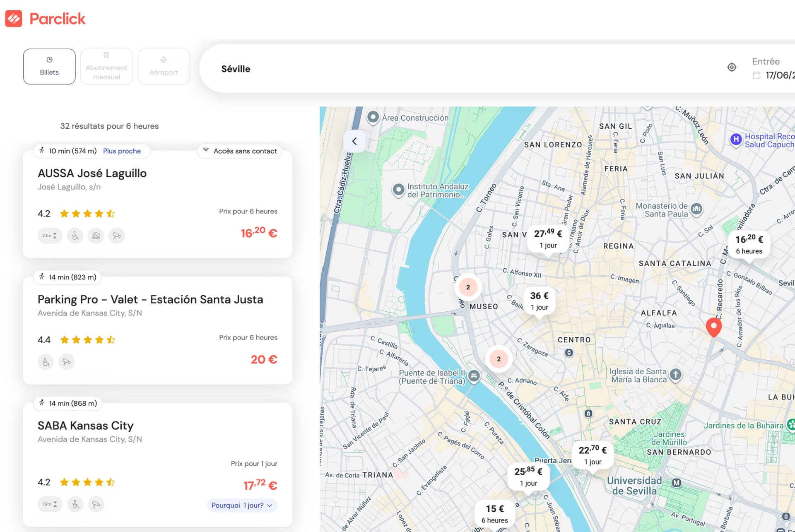Open the SABA Kansas City listing

tap(85, 426)
